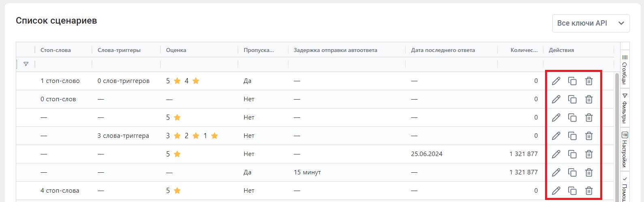644x202 pixels.
Task: Delete the scenario with 4 стоп-слова
Action: [x=589, y=191]
